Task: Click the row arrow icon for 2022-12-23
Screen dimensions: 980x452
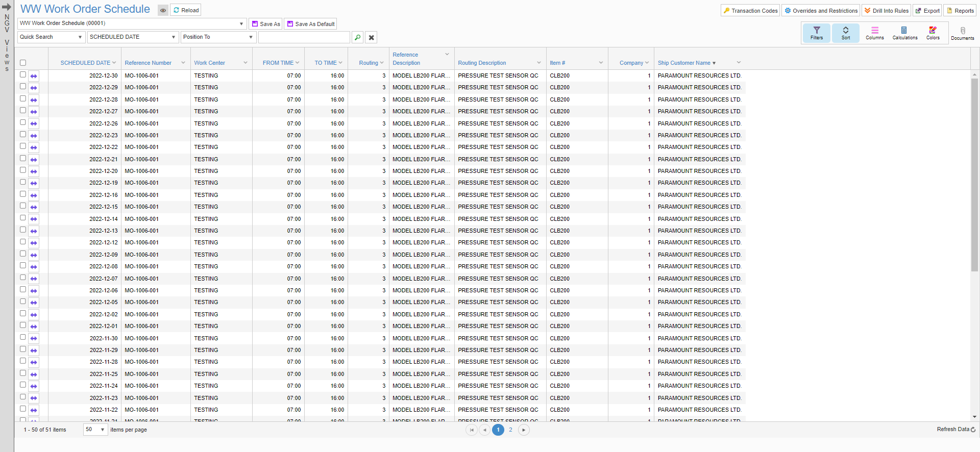Action: (x=34, y=136)
